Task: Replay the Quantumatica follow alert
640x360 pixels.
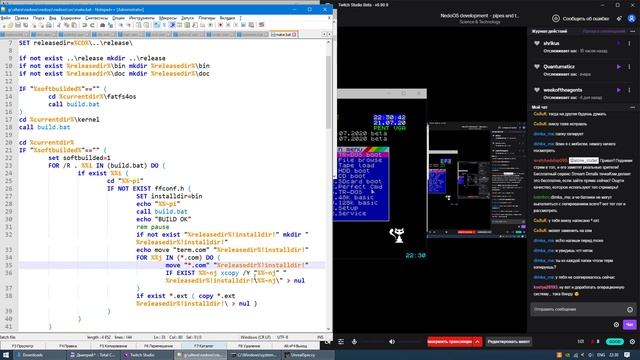Action: (x=619, y=67)
